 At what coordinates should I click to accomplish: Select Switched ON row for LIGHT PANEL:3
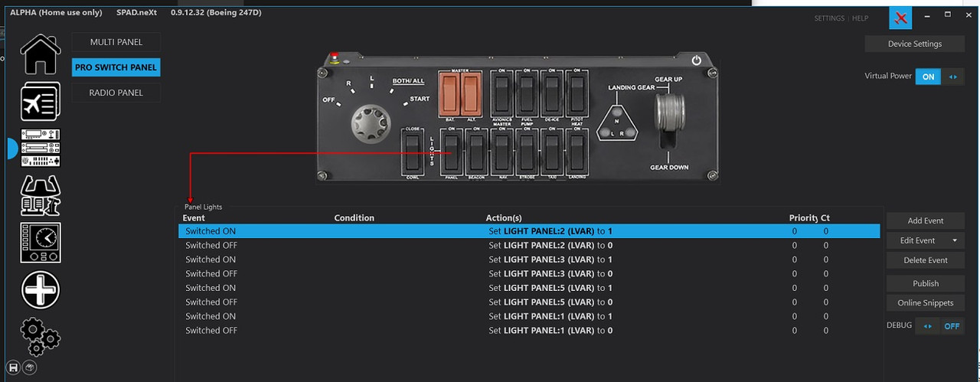pyautogui.click(x=529, y=260)
